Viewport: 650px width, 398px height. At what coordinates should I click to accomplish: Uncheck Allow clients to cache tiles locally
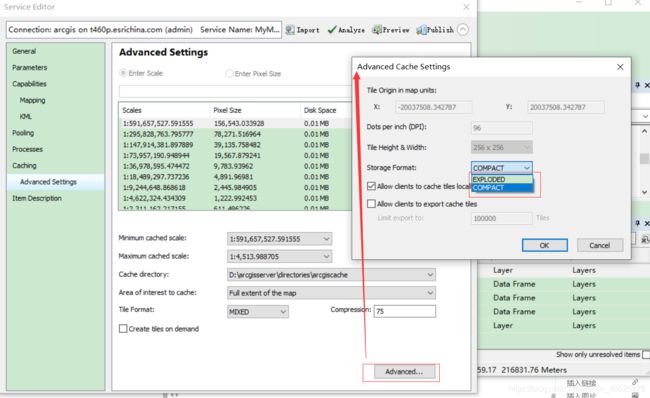[371, 186]
